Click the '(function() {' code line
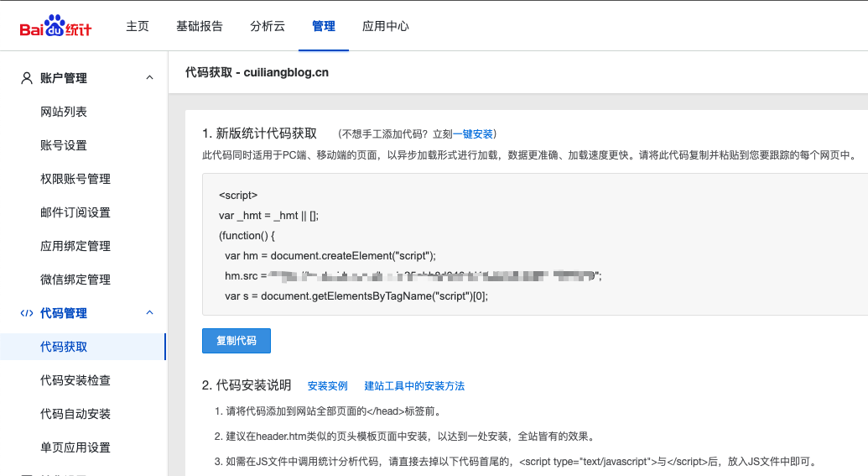868x476 pixels. [247, 236]
